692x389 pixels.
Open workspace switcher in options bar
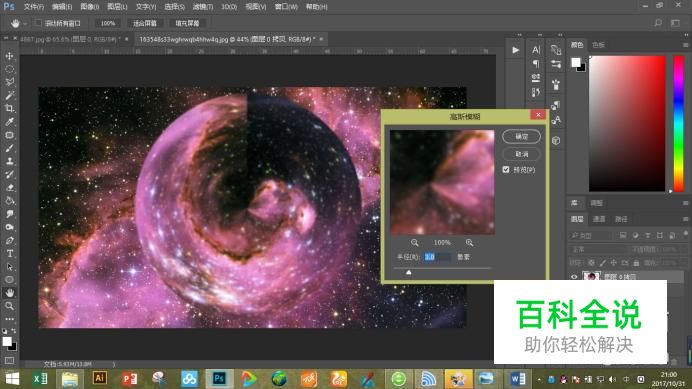tap(675, 23)
